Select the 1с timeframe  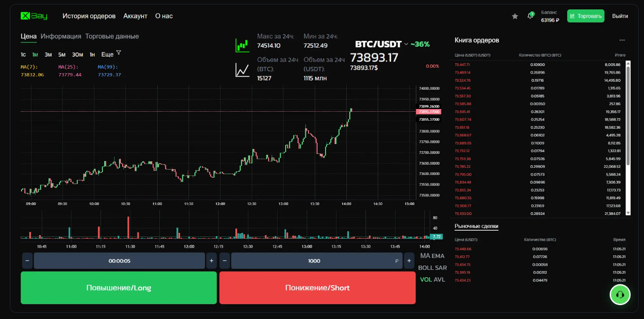tap(23, 55)
